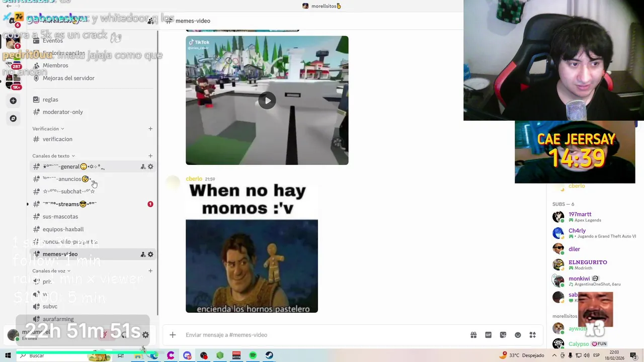Create channel in Canales de texto
This screenshot has width=644, height=362.
[x=150, y=156]
